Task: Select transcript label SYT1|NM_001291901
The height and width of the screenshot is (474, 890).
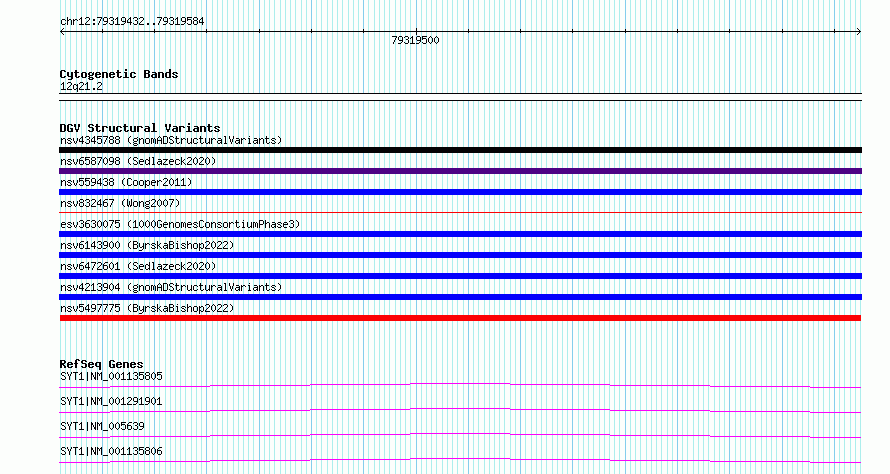Action: [x=111, y=401]
